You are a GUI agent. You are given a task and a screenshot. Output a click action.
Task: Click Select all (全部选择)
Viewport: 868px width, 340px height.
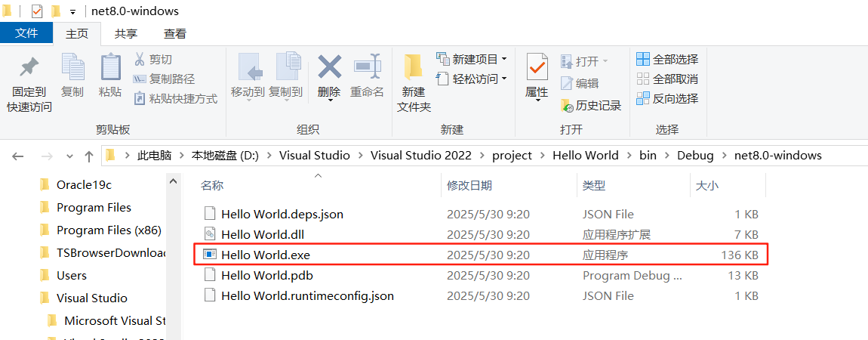point(667,59)
